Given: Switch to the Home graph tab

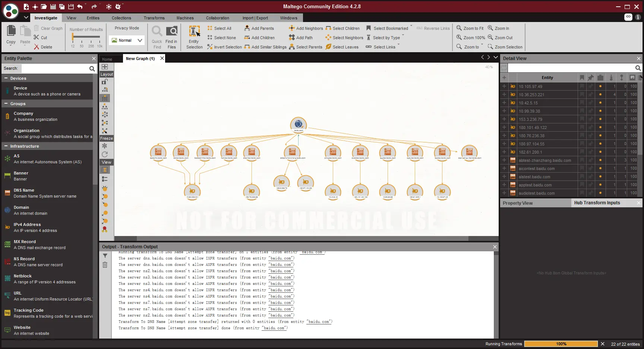Looking at the screenshot, I should click(x=107, y=59).
